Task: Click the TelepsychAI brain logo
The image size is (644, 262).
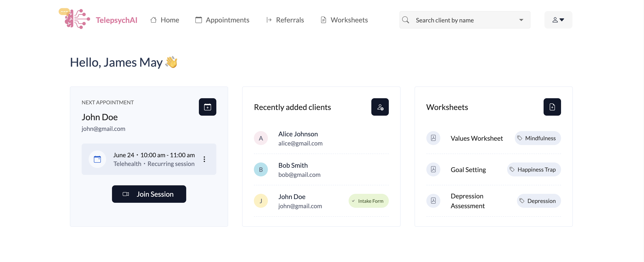Action: tap(74, 19)
